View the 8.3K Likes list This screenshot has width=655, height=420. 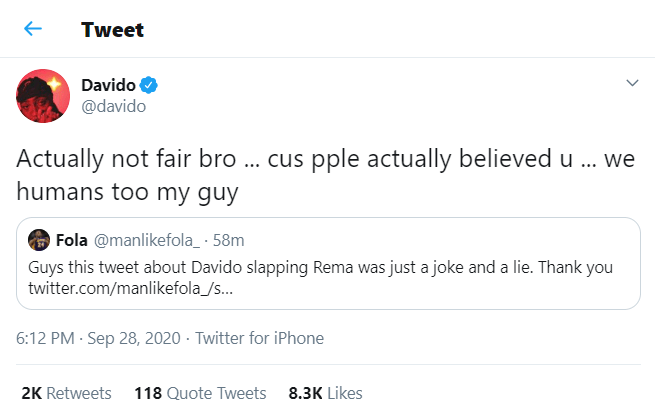pyautogui.click(x=325, y=393)
